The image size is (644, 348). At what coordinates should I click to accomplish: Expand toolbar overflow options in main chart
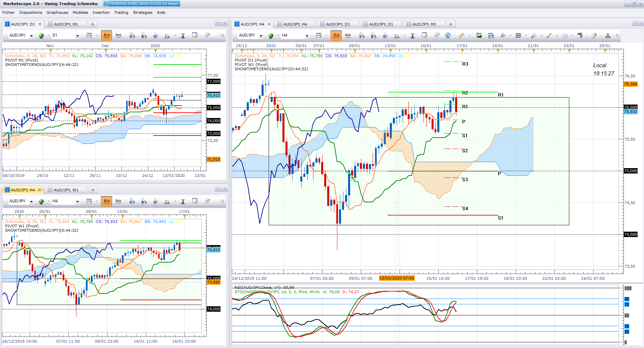pos(617,35)
